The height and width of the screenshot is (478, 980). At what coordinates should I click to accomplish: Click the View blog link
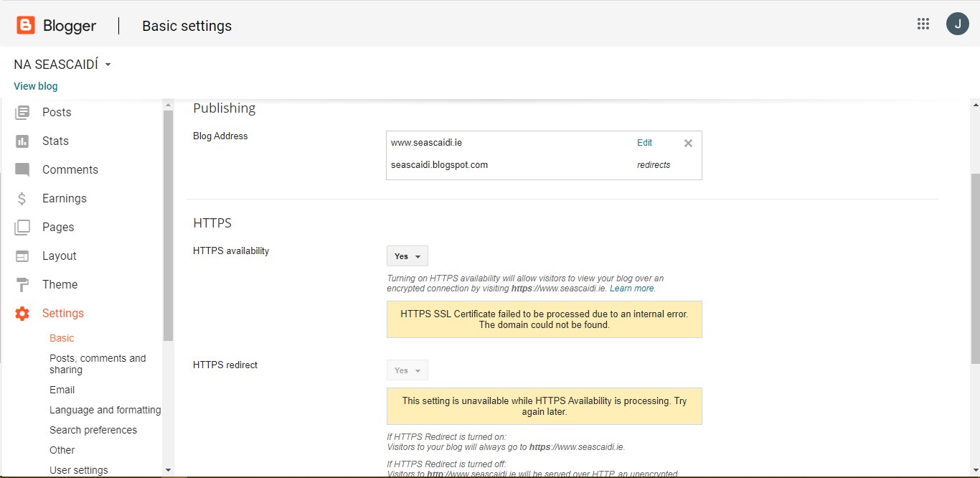tap(35, 85)
